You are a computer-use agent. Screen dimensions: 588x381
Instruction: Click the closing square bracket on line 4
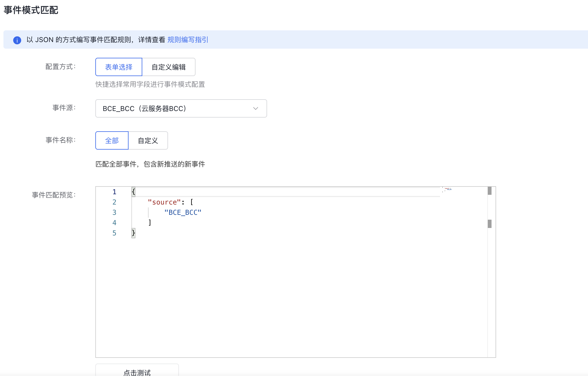[150, 223]
